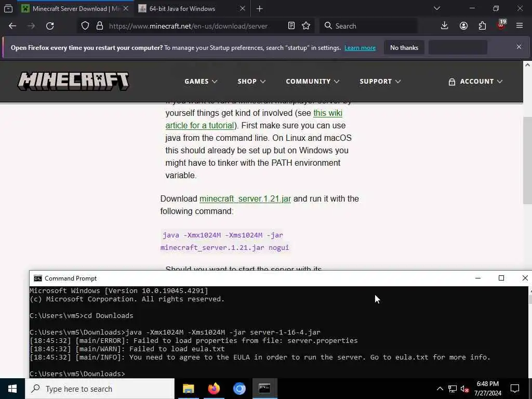This screenshot has width=532, height=399.
Task: Click the Type here to search box
Action: (100, 389)
